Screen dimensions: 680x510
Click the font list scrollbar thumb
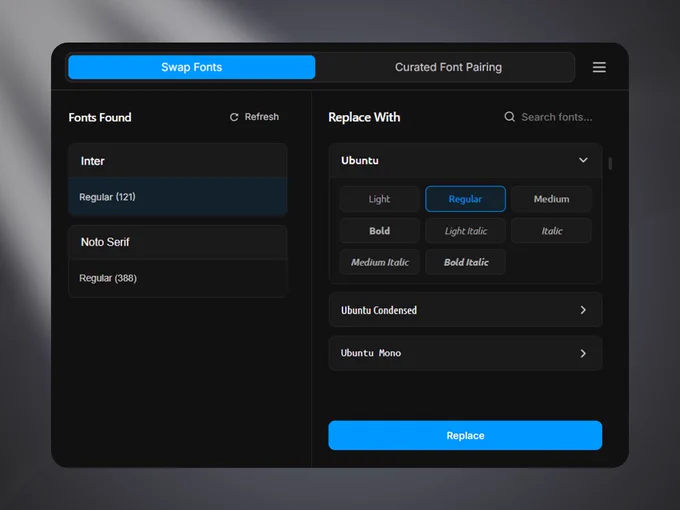pyautogui.click(x=610, y=163)
